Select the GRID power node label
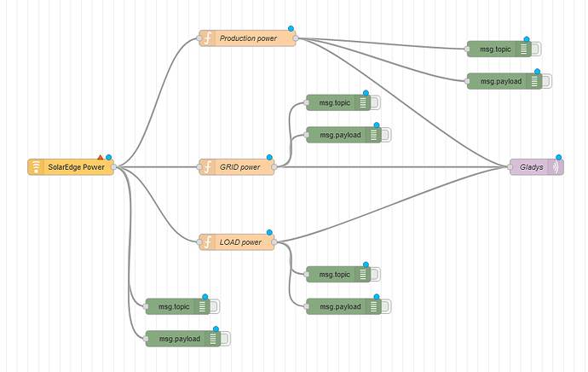Viewport: 588px width, 372px height. pyautogui.click(x=239, y=167)
